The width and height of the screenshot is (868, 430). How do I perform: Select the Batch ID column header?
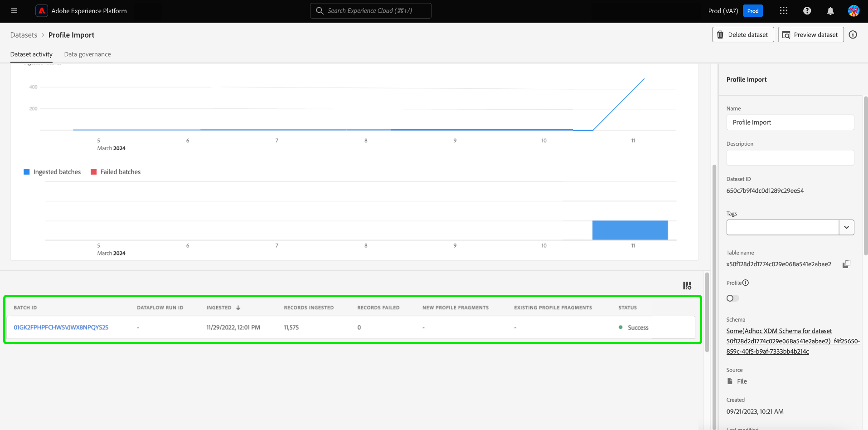pos(25,308)
